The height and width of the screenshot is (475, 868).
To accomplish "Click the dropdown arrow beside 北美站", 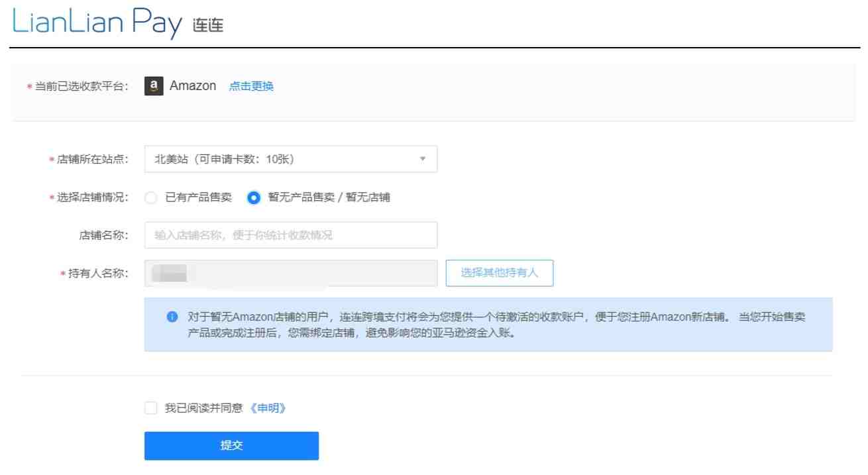I will click(x=423, y=159).
